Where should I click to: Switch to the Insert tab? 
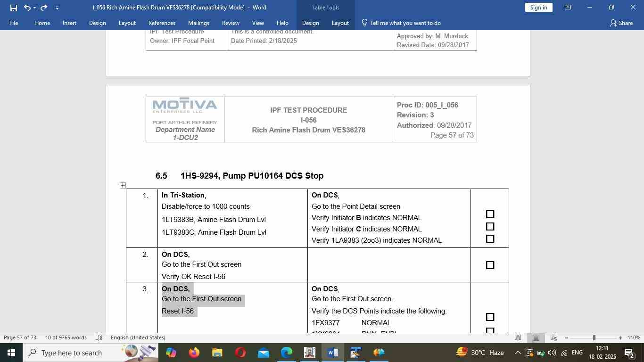[69, 23]
